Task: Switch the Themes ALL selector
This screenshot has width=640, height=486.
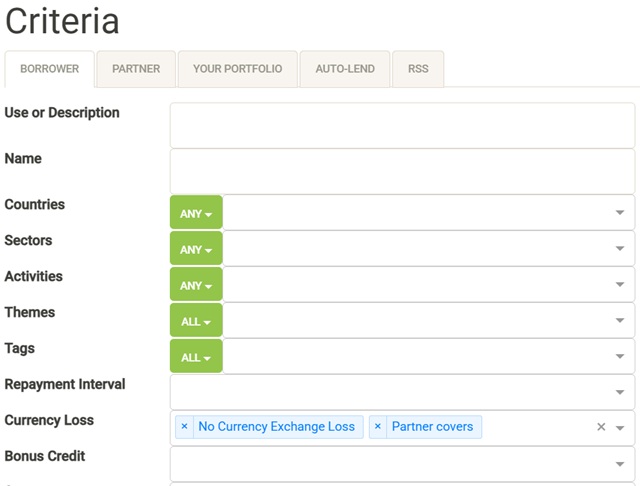Action: coord(196,321)
